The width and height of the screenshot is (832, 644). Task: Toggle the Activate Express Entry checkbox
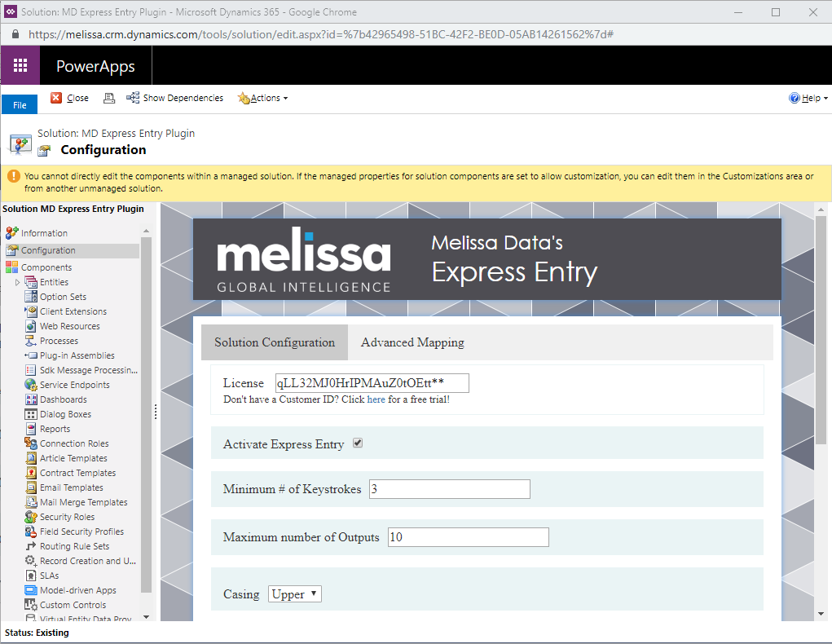pos(358,443)
